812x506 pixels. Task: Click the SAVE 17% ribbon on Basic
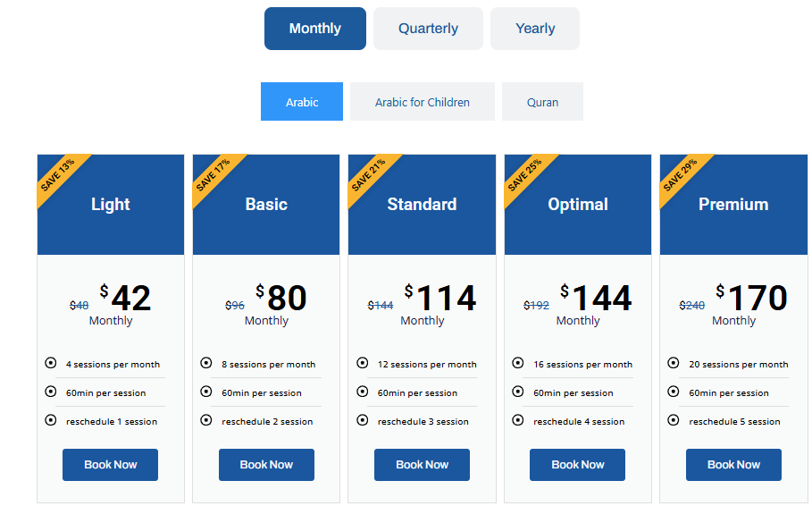coord(213,176)
